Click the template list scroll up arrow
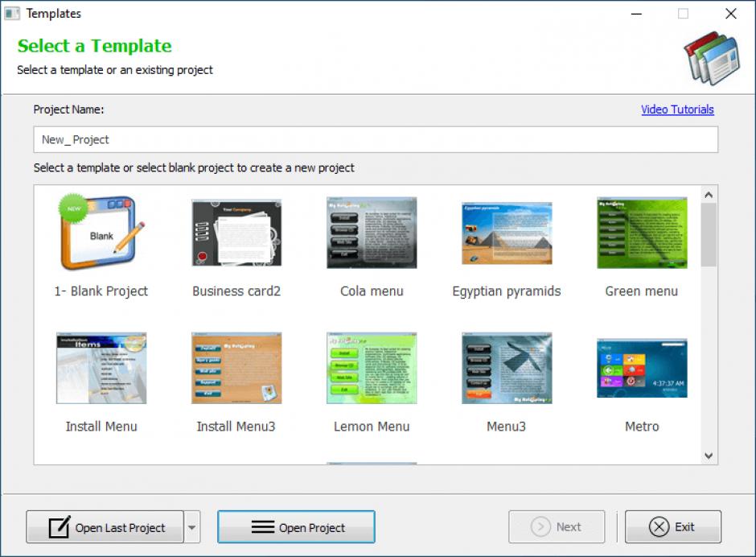This screenshot has width=756, height=557. (x=709, y=195)
